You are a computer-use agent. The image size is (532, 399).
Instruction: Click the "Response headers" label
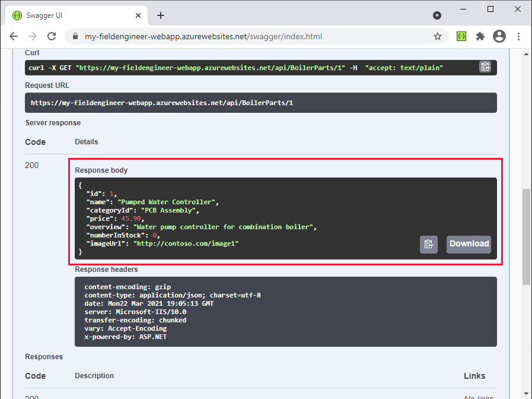(x=106, y=270)
